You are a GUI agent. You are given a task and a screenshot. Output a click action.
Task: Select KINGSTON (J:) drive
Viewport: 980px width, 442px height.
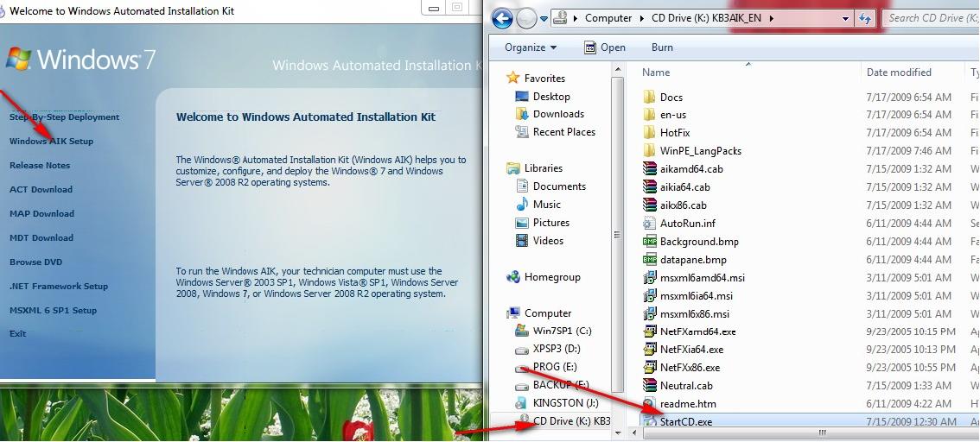pyautogui.click(x=557, y=403)
